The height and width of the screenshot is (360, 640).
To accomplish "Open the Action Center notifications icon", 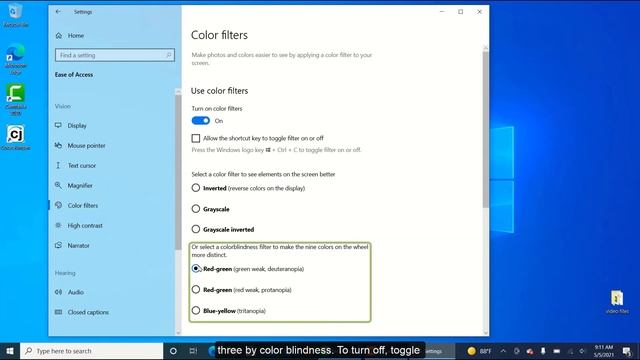I will tap(627, 351).
